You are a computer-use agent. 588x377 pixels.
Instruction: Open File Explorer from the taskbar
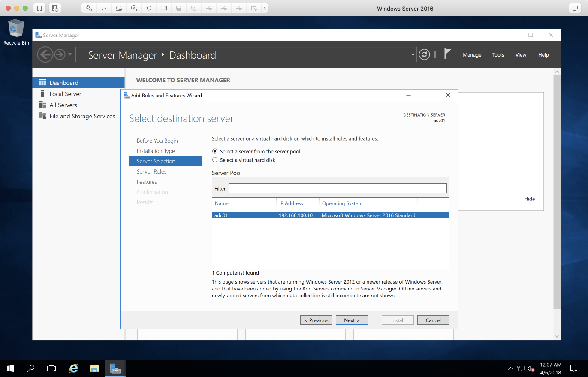(94, 368)
